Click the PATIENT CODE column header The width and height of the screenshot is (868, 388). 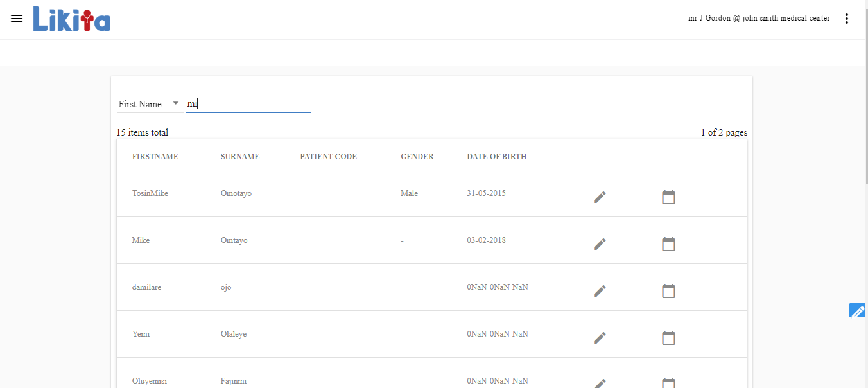[x=328, y=157]
